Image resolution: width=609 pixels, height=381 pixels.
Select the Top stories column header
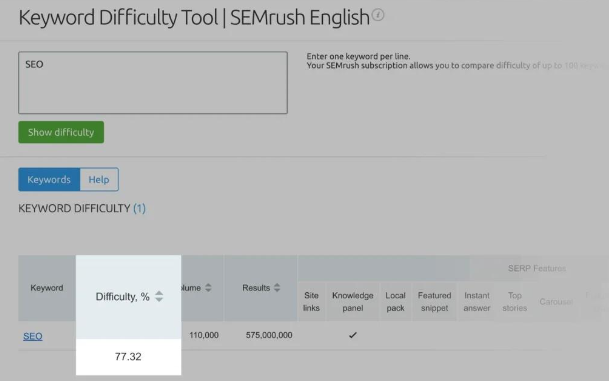pos(515,302)
